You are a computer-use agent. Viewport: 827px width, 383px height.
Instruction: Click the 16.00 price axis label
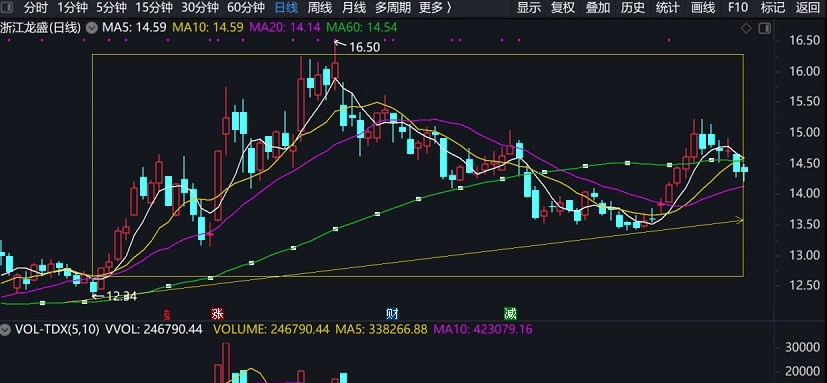coord(804,71)
